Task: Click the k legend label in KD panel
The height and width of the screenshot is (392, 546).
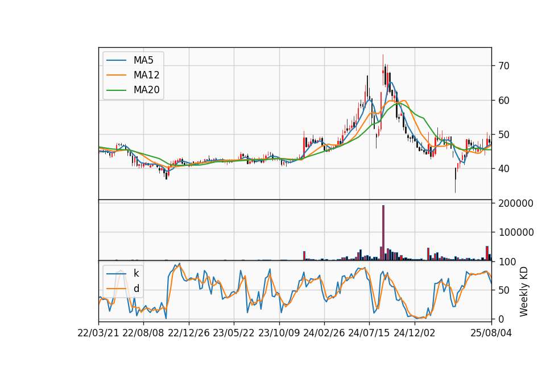Action: click(x=136, y=273)
